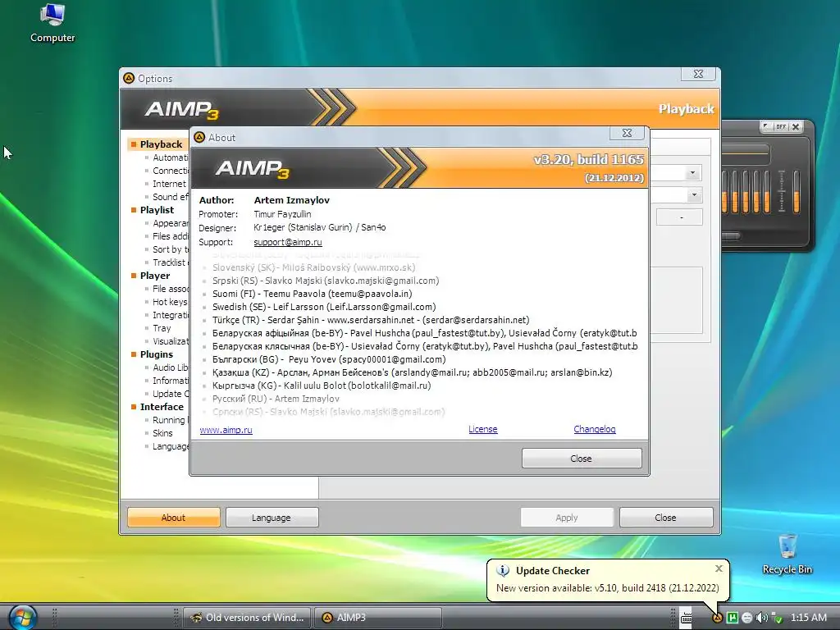Open the upper dropdown in Options Playback panel
The width and height of the screenshot is (840, 630).
click(692, 173)
